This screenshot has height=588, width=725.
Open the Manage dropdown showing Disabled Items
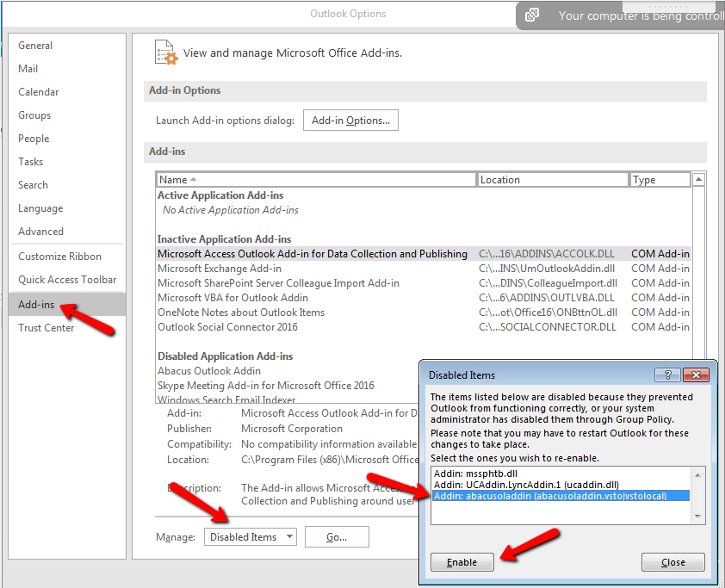(251, 536)
